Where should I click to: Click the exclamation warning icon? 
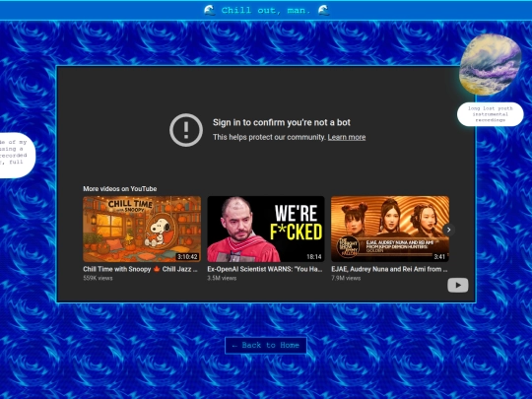pos(186,130)
